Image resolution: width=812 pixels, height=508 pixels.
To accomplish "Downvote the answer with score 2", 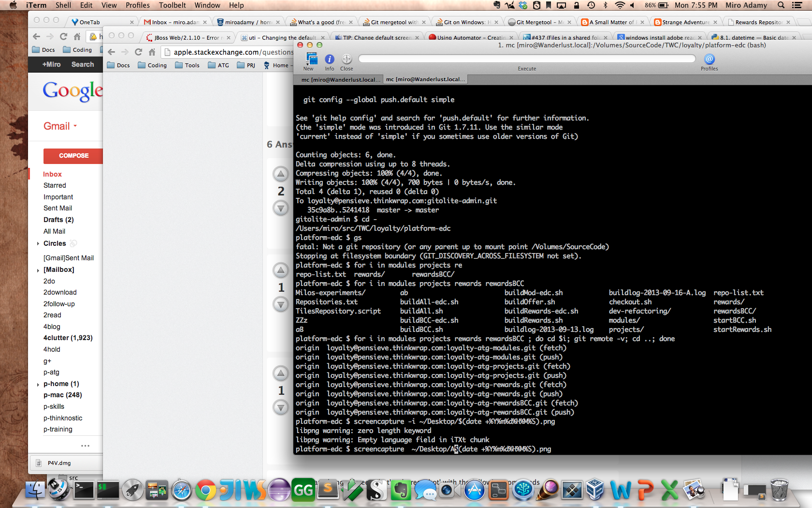I will tap(281, 208).
